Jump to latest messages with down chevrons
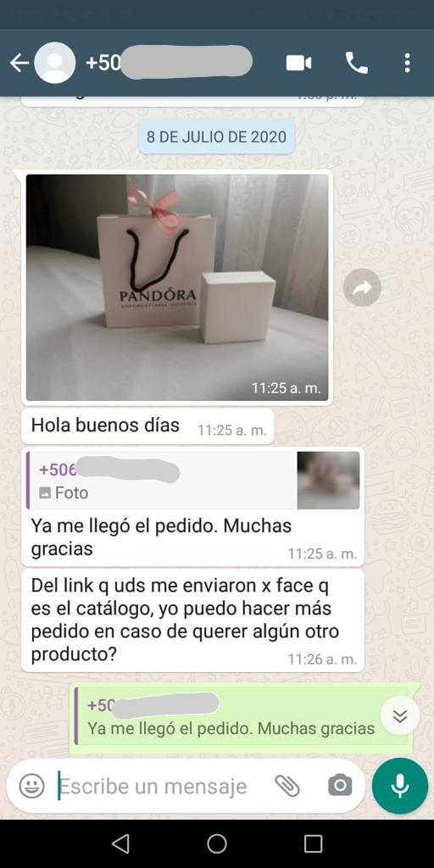The height and width of the screenshot is (868, 434). pos(400,715)
